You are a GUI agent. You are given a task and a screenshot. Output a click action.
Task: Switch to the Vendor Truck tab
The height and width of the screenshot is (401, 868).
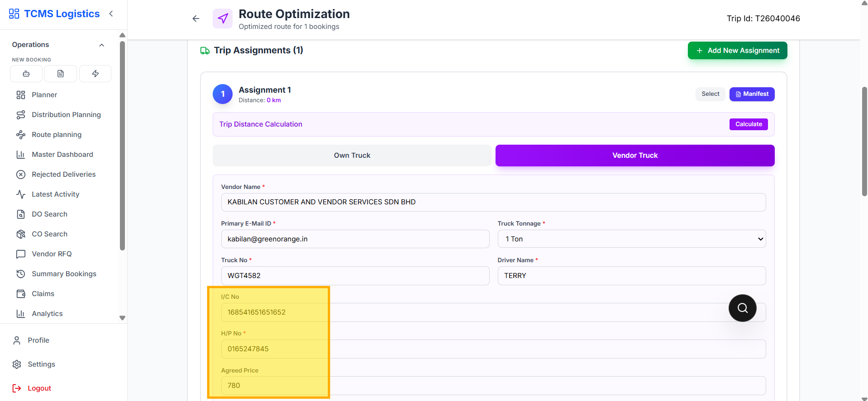pos(635,156)
